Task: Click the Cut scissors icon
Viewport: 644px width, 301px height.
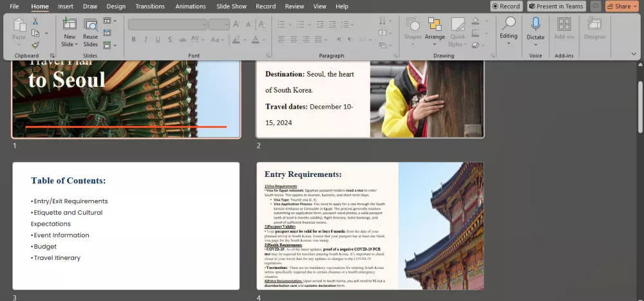Action: [x=35, y=21]
